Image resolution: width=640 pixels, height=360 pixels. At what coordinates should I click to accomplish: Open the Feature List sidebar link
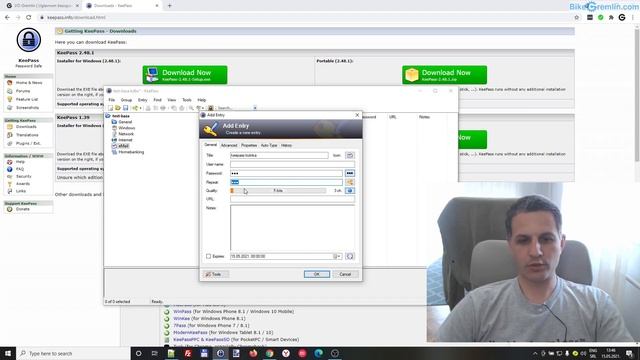click(27, 99)
